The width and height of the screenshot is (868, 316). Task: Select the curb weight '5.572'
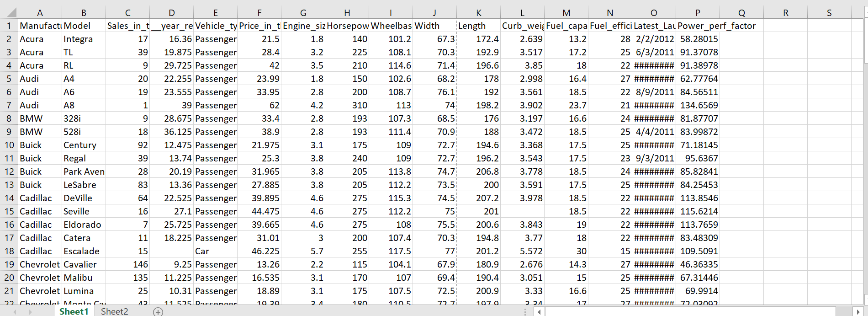522,251
